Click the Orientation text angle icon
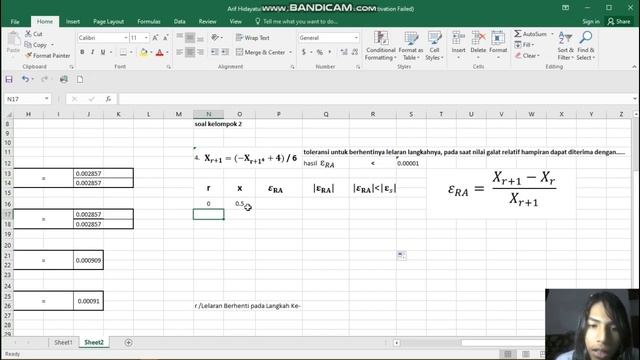640x360 pixels. pyautogui.click(x=215, y=38)
